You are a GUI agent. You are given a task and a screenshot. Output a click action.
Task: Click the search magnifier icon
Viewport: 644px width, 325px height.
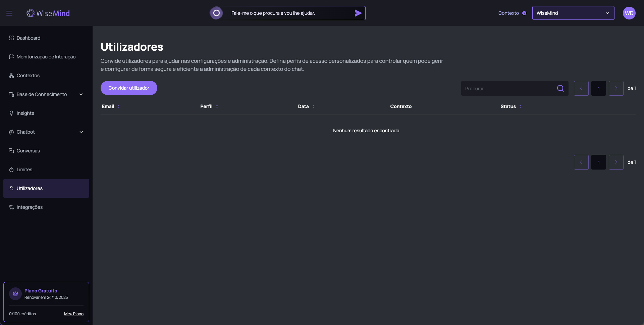pyautogui.click(x=560, y=88)
